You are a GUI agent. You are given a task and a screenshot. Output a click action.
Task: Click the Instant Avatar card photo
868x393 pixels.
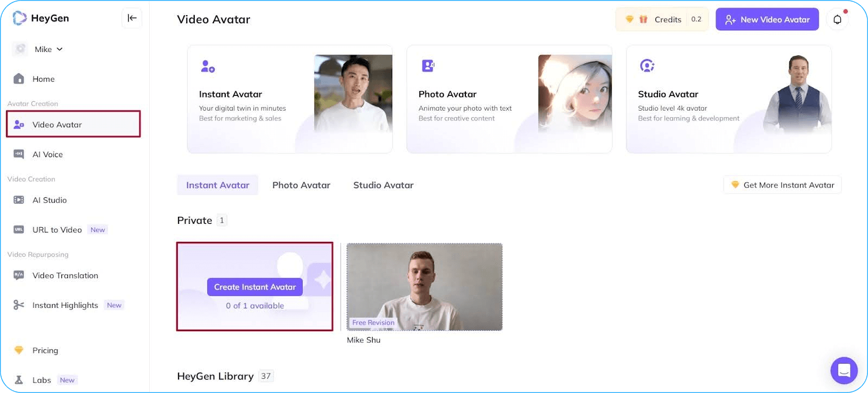[x=353, y=93]
